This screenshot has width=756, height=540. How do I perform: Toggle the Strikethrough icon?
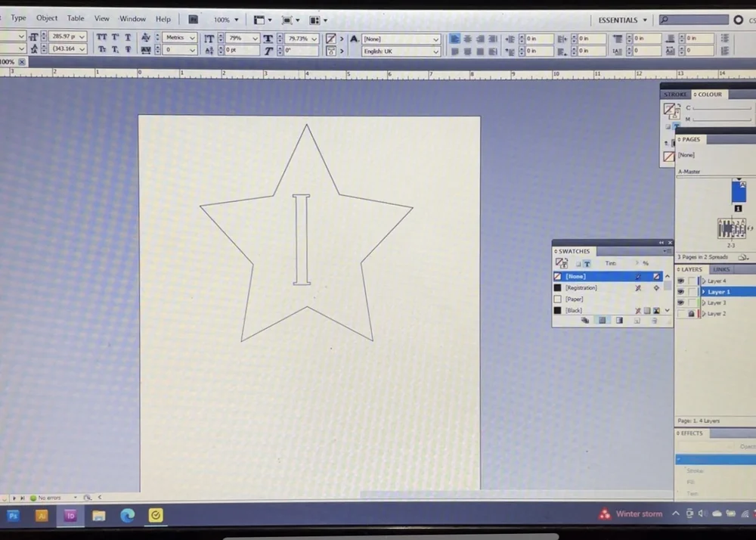[128, 49]
